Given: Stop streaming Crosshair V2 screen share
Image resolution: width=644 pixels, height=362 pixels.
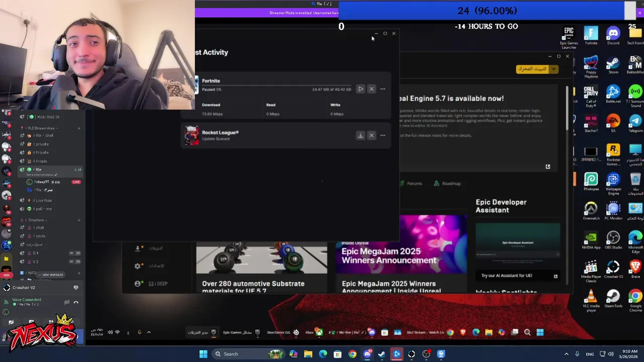Looking at the screenshot, I should click(x=76, y=288).
